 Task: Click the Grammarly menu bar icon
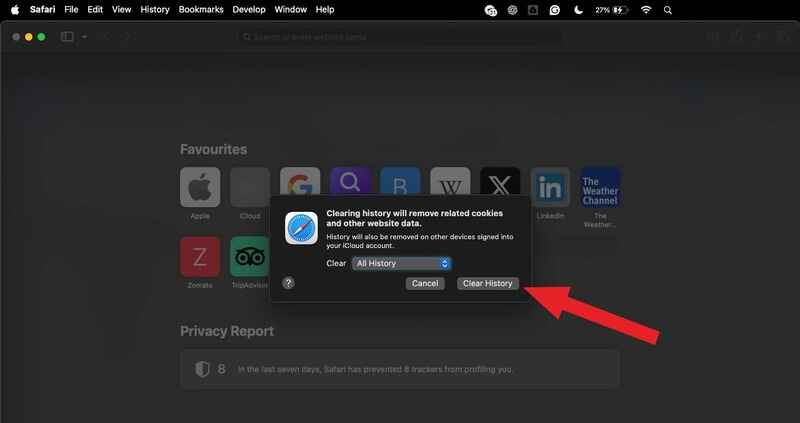coord(555,10)
